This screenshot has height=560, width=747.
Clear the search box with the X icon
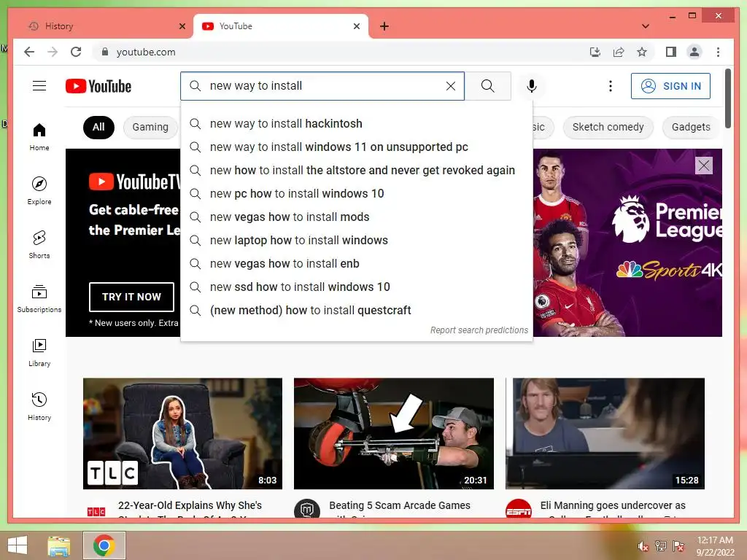[451, 86]
